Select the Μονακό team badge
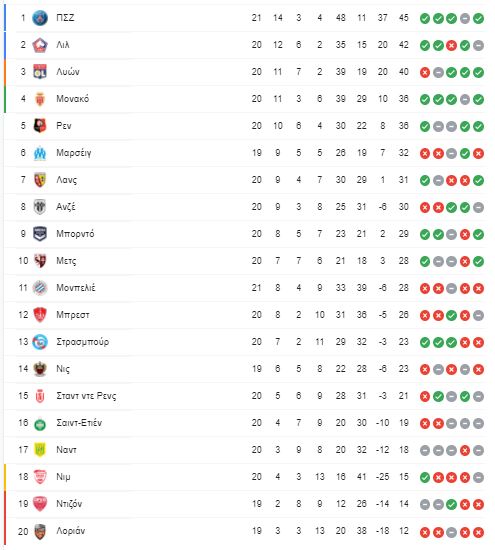Image resolution: width=495 pixels, height=550 pixels. (40, 99)
